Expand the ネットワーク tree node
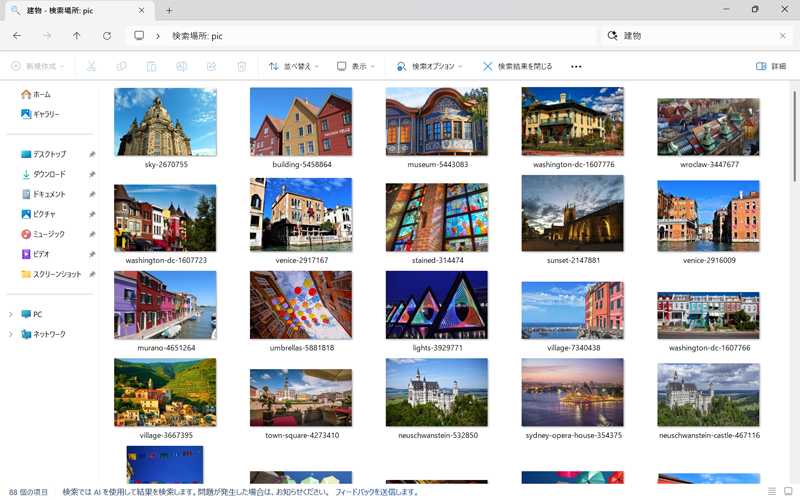 point(11,334)
